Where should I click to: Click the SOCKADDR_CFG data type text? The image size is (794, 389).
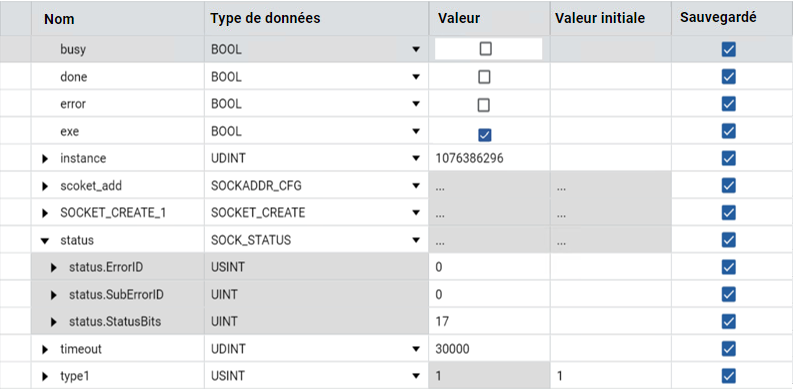point(256,186)
